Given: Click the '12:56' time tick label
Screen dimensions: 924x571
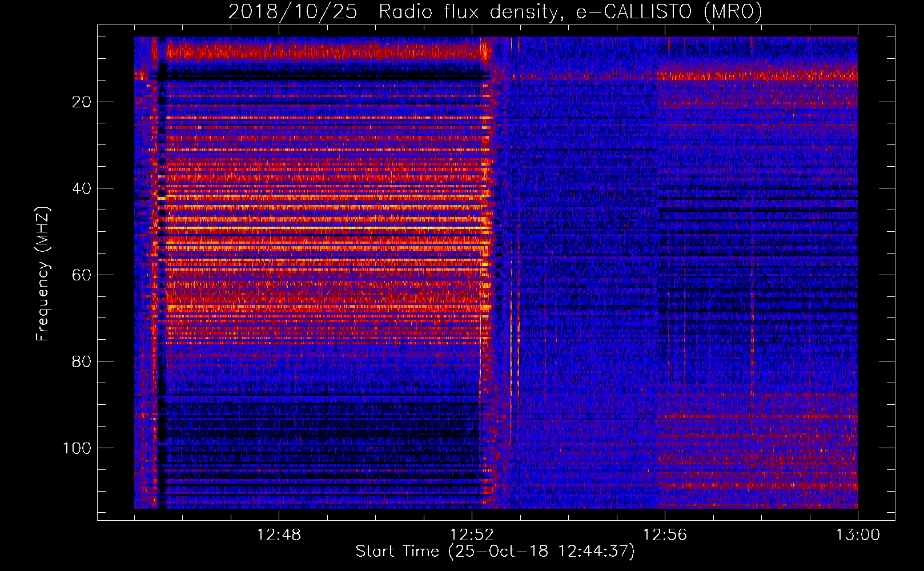Looking at the screenshot, I should pos(665,535).
